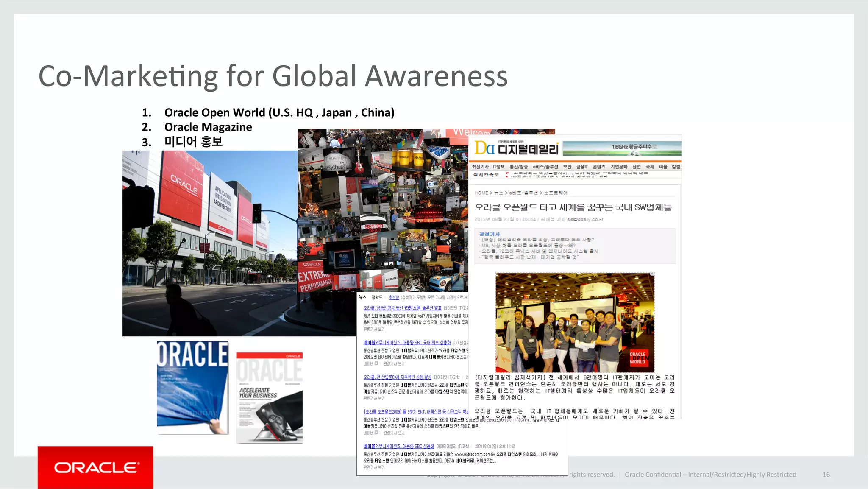This screenshot has height=489, width=868.
Task: Click the red Oracle logo
Action: point(95,467)
